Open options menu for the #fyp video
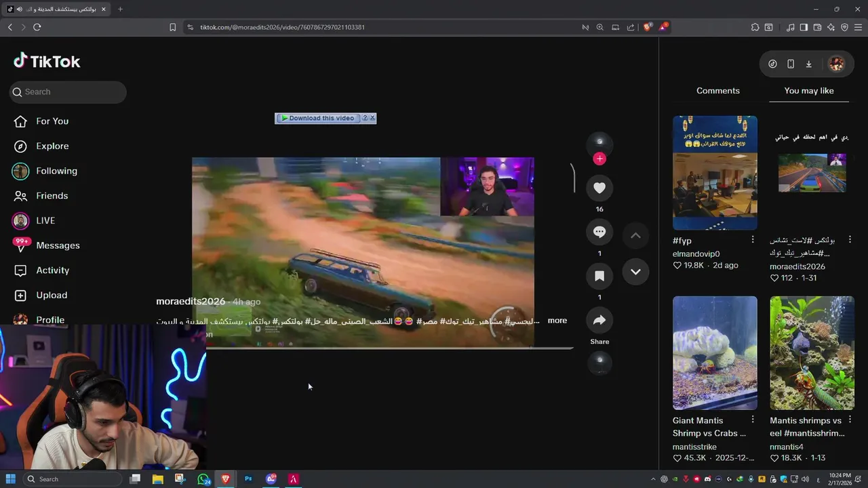Viewport: 868px width, 488px height. pos(753,240)
